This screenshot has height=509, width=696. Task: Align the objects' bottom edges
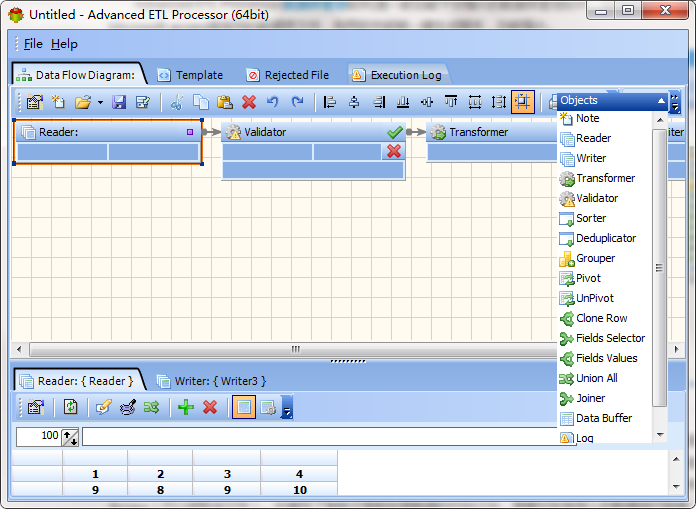[403, 102]
